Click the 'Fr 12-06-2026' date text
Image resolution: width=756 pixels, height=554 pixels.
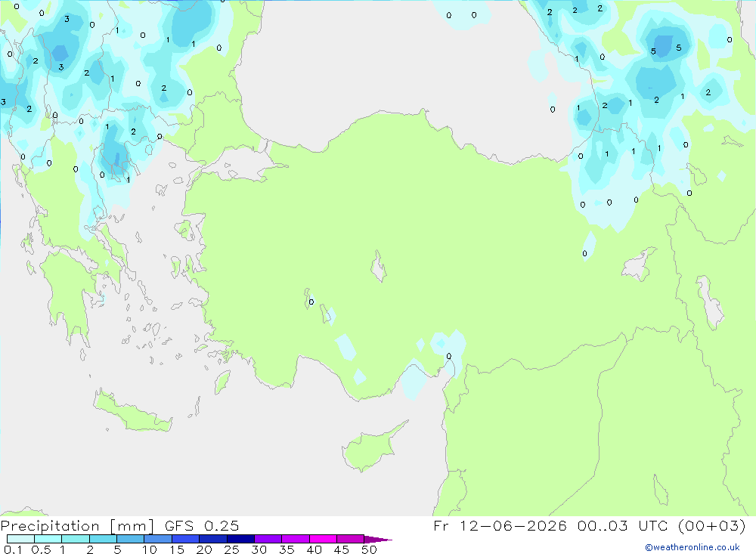pos(500,525)
